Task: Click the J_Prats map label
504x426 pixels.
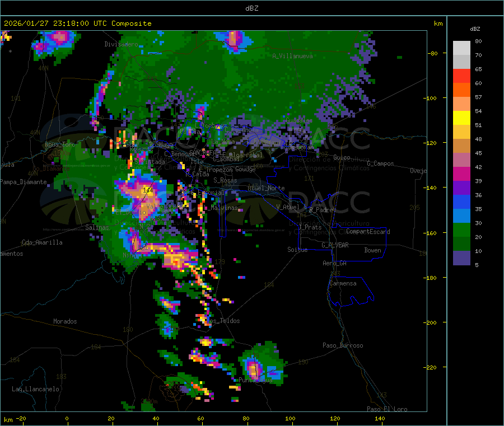Action: pyautogui.click(x=310, y=227)
